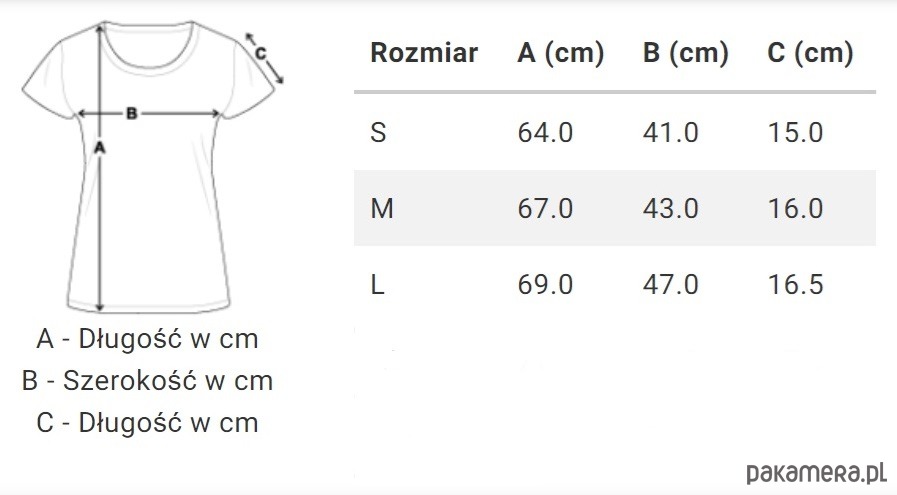This screenshot has width=897, height=495.
Task: Click the B width arrow label on shirt
Action: (132, 113)
